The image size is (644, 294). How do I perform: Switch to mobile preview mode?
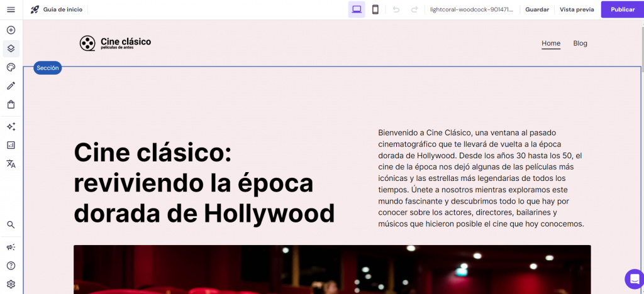[x=375, y=9]
